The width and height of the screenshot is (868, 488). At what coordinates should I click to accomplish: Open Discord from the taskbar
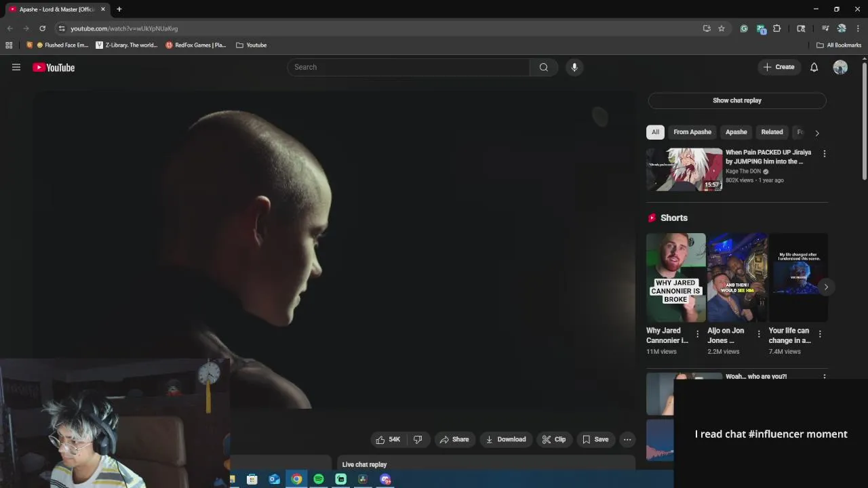point(385,479)
